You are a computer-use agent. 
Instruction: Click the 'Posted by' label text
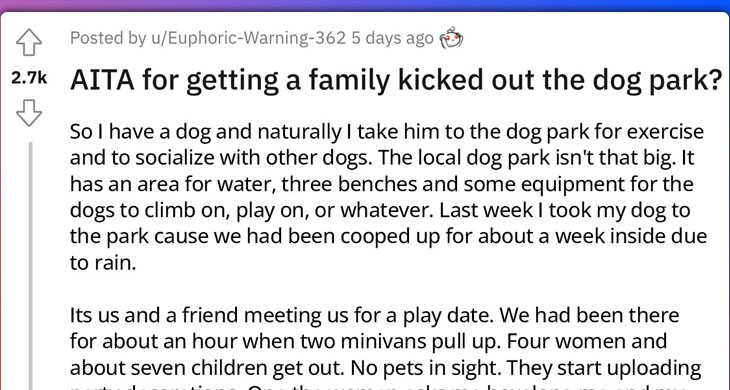click(x=108, y=38)
